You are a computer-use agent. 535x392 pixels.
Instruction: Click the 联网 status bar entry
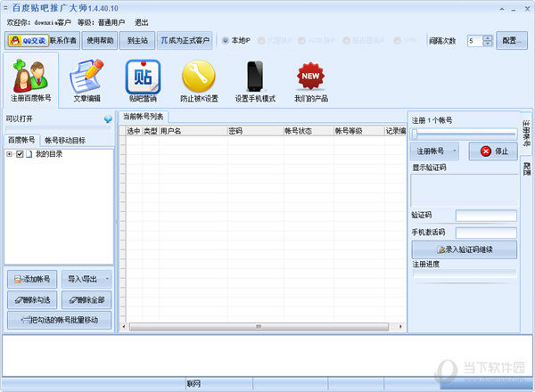click(193, 384)
